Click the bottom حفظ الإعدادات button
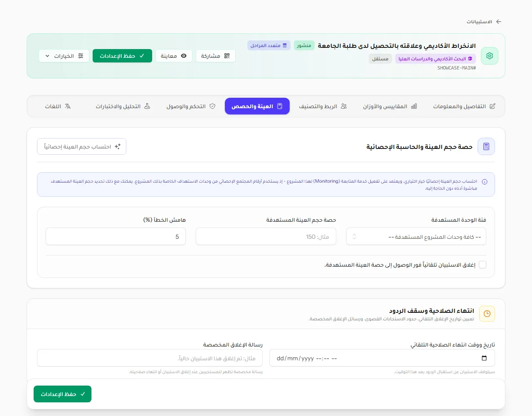This screenshot has width=532, height=416. point(62,394)
